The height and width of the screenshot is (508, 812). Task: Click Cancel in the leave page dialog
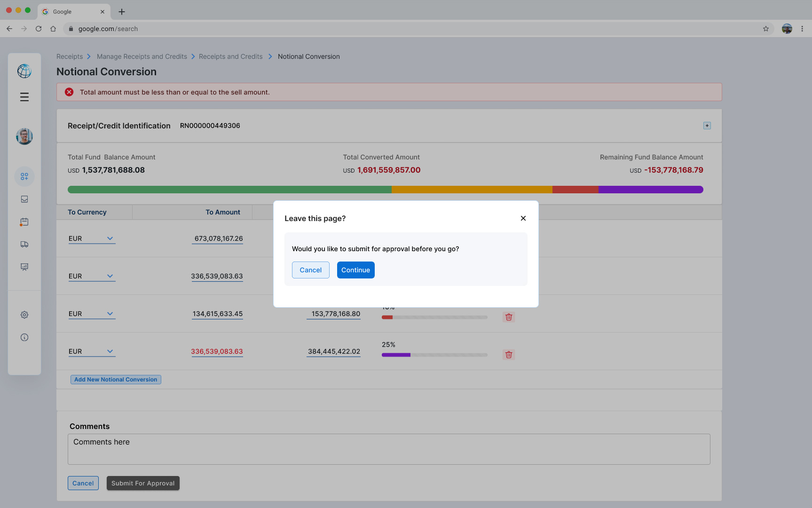(x=310, y=270)
